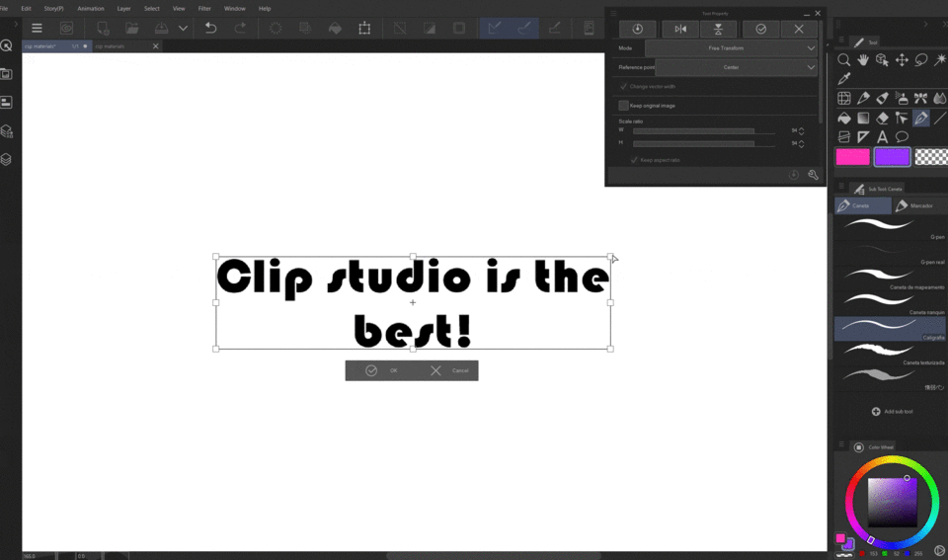Select the Pencil tool icon
Image resolution: width=948 pixels, height=560 pixels.
[x=863, y=98]
